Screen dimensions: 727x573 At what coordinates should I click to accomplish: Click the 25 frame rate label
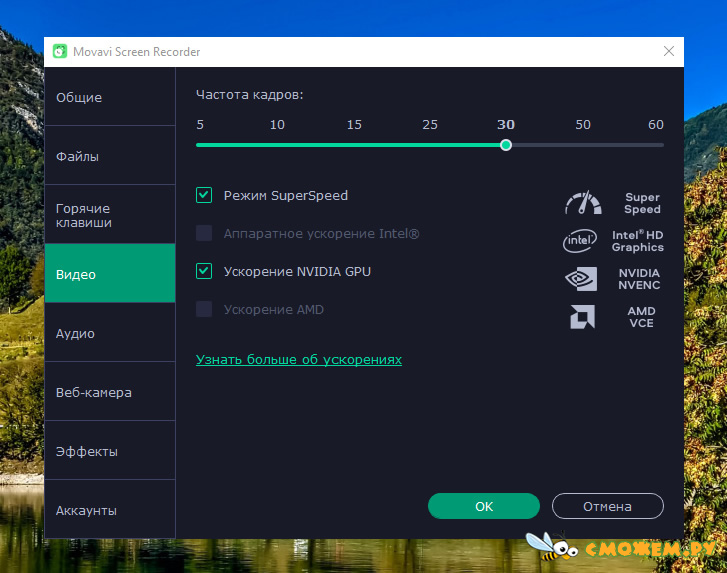tap(430, 124)
